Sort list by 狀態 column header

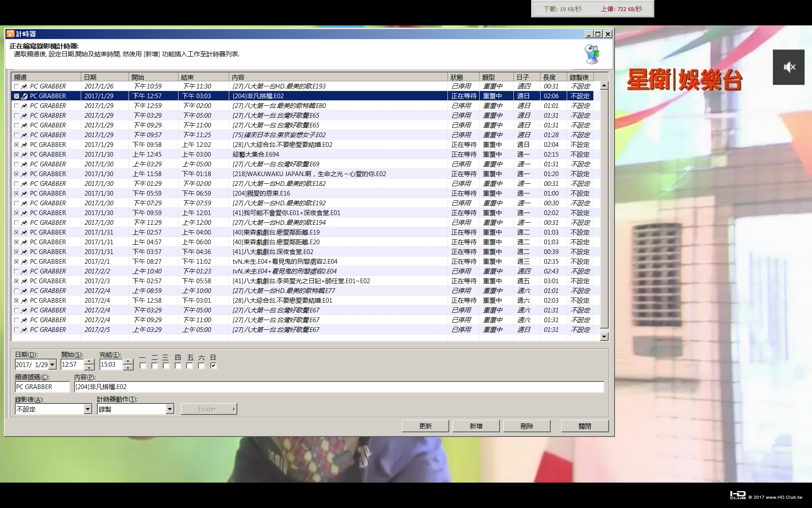(x=464, y=77)
